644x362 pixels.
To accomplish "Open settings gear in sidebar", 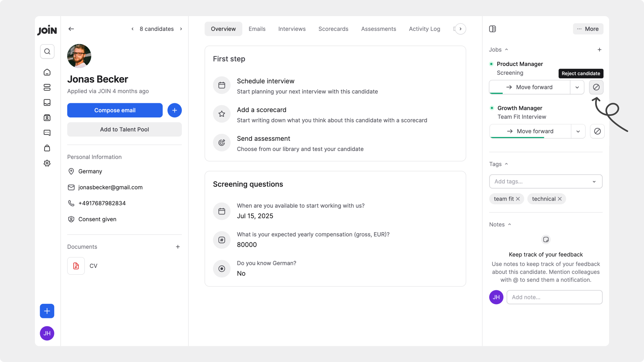I will click(x=47, y=163).
